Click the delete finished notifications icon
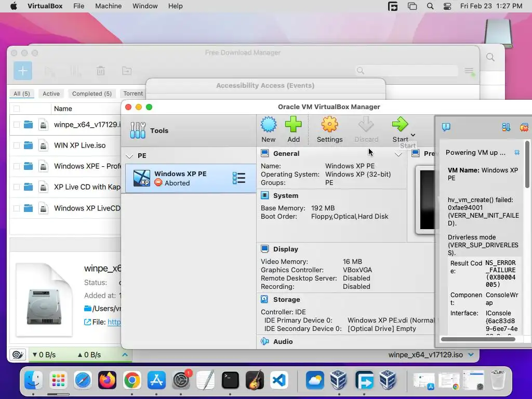This screenshot has width=532, height=399. (524, 127)
